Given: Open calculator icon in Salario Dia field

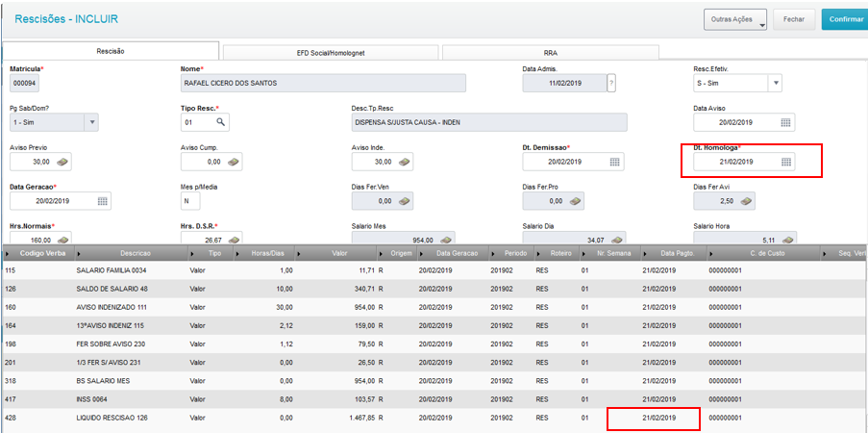Looking at the screenshot, I should [618, 240].
